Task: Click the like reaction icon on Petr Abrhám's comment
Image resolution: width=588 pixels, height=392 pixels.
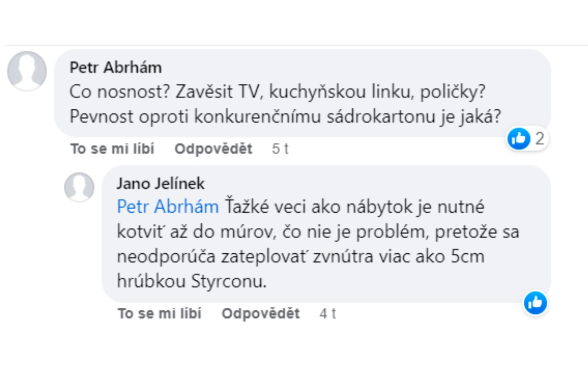Action: pyautogui.click(x=520, y=139)
